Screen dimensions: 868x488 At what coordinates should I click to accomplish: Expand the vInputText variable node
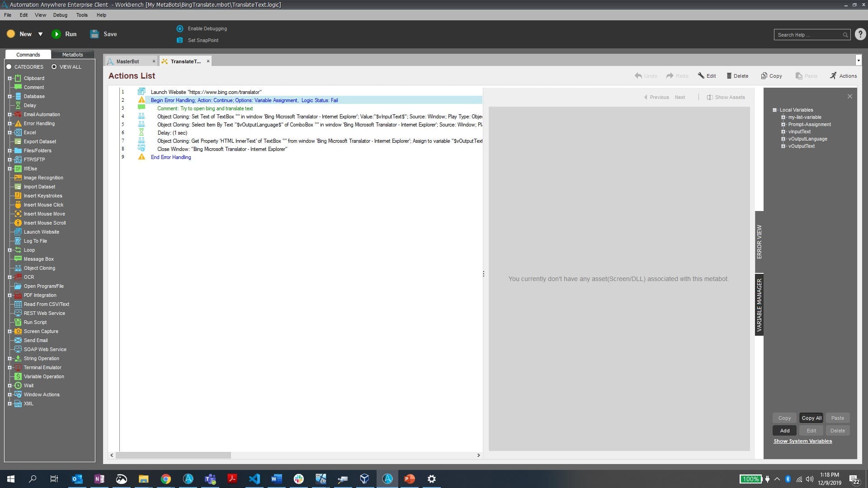coord(783,131)
